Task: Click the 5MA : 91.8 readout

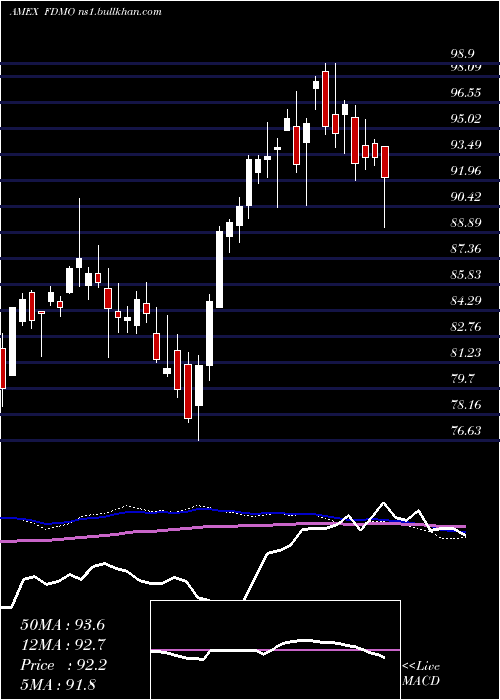Action: [x=58, y=685]
